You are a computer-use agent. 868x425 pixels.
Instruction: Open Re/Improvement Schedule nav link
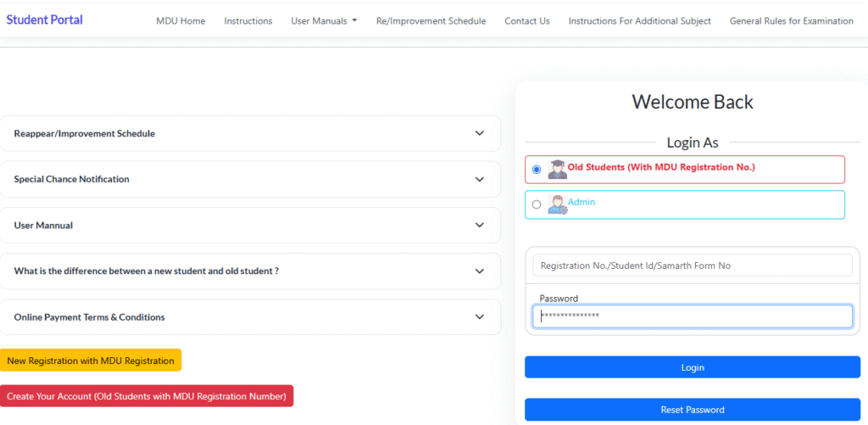[x=431, y=21]
